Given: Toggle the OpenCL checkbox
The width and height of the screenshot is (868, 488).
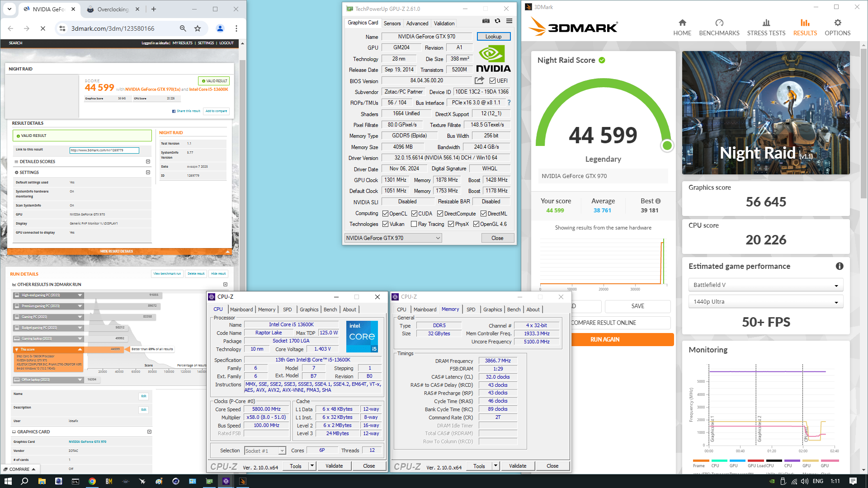Looking at the screenshot, I should (x=385, y=214).
